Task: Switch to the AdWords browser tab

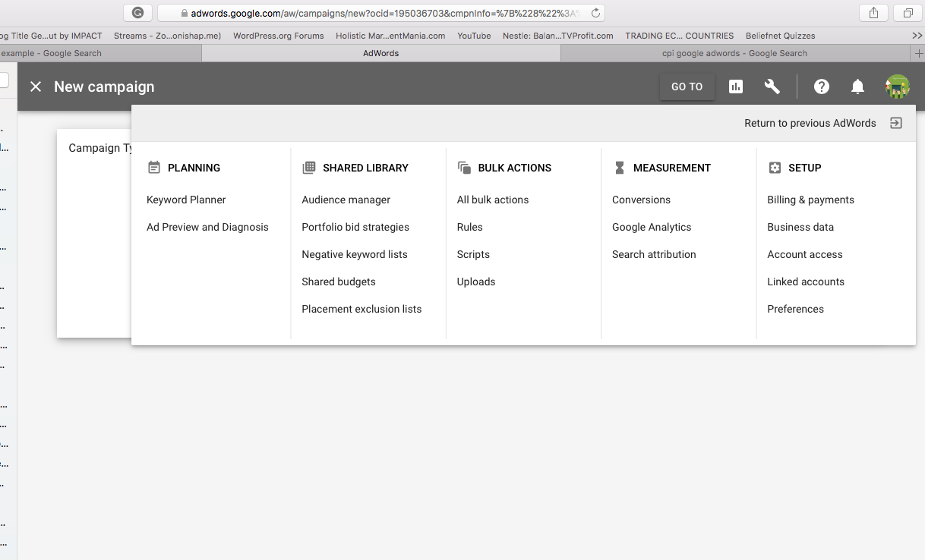Action: click(x=381, y=53)
